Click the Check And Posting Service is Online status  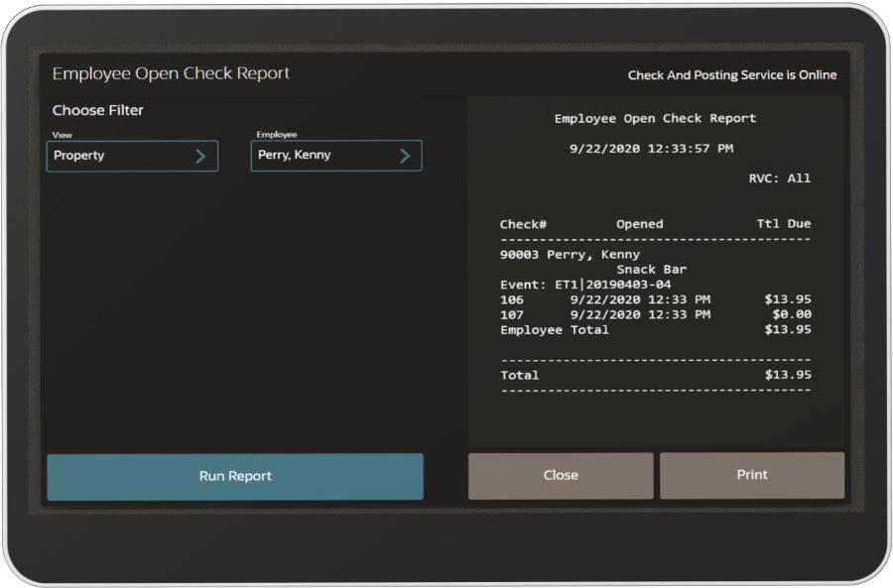(x=732, y=75)
